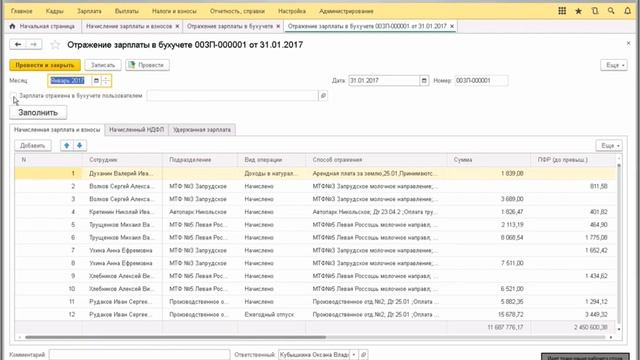Select row 1 Духанин Валерий cell

pyautogui.click(x=121, y=173)
